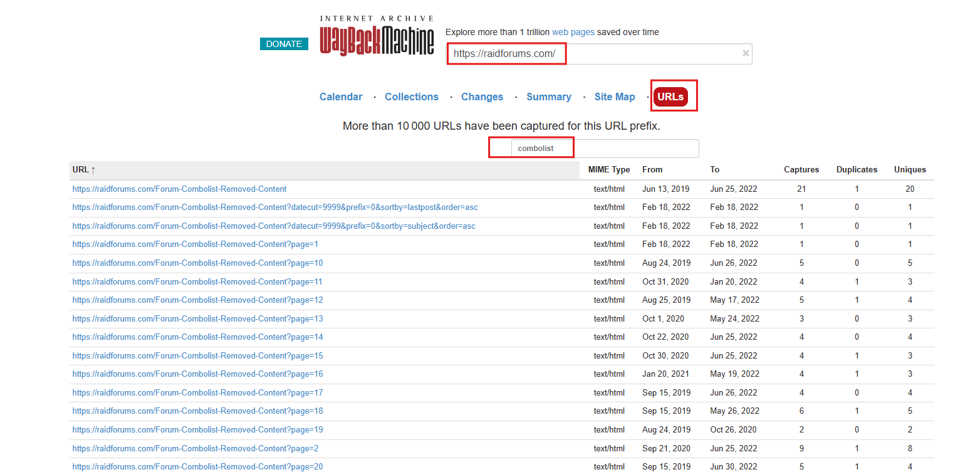
Task: Open the Combolist page=10 link
Action: pyautogui.click(x=197, y=263)
